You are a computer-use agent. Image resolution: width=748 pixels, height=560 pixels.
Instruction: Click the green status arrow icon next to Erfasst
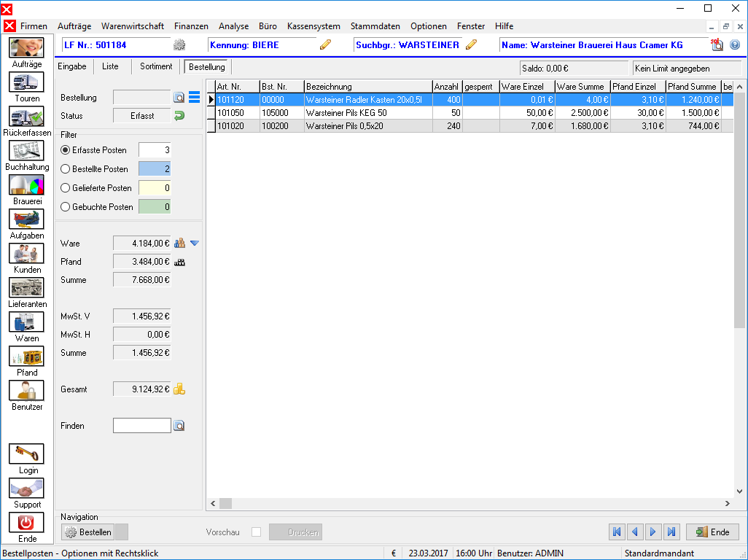click(179, 115)
